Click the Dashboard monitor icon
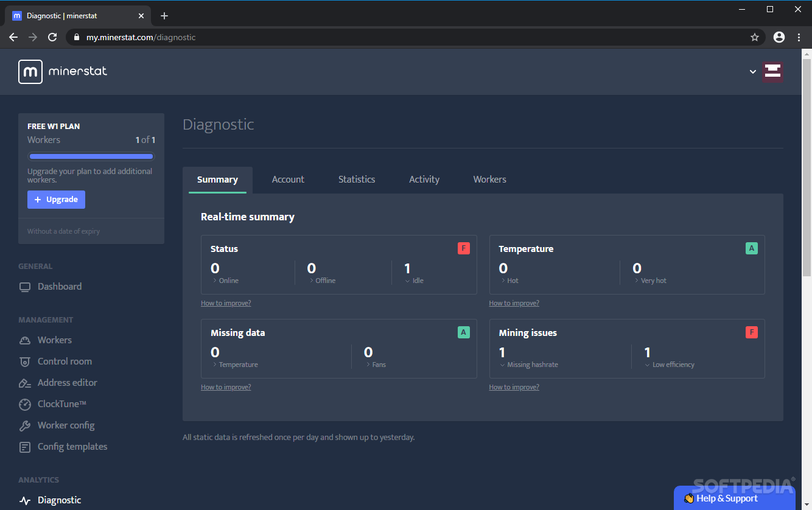Screen dimensions: 812x510 click(x=25, y=286)
